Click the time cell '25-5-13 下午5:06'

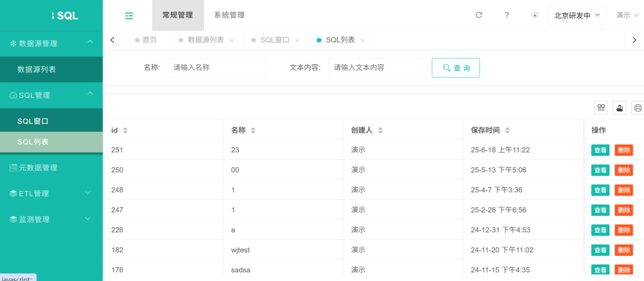(x=499, y=170)
